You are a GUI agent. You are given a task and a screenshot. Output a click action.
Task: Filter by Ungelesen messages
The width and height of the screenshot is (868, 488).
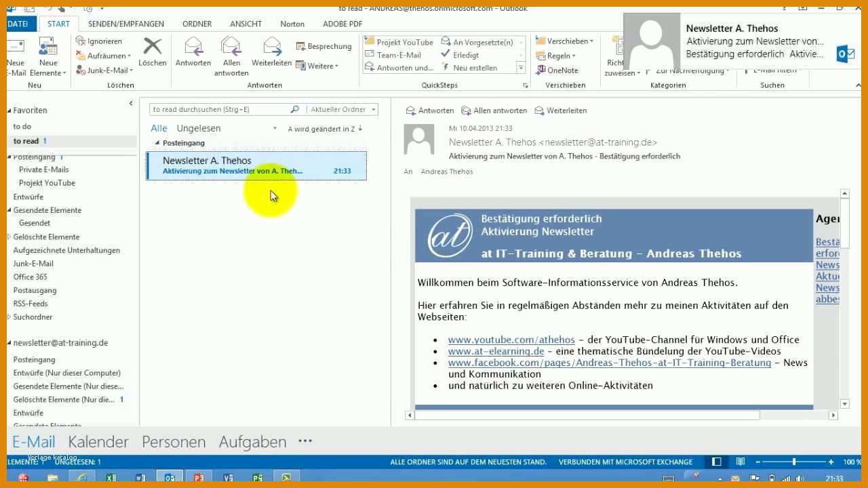click(199, 128)
